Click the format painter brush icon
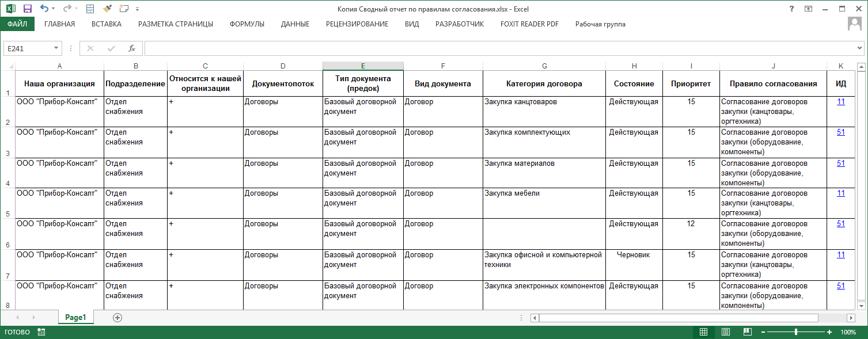Viewport: 868px width, 339px height. tap(107, 9)
